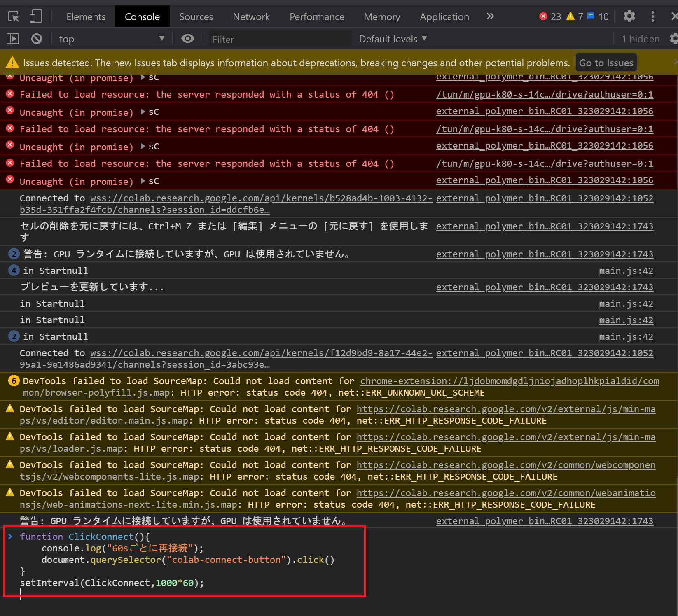Viewport: 678px width, 616px height.
Task: Click the Filter input field
Action: coord(280,40)
